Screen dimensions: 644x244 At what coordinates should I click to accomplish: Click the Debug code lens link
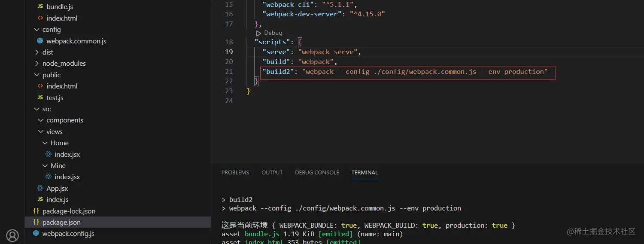[x=273, y=33]
